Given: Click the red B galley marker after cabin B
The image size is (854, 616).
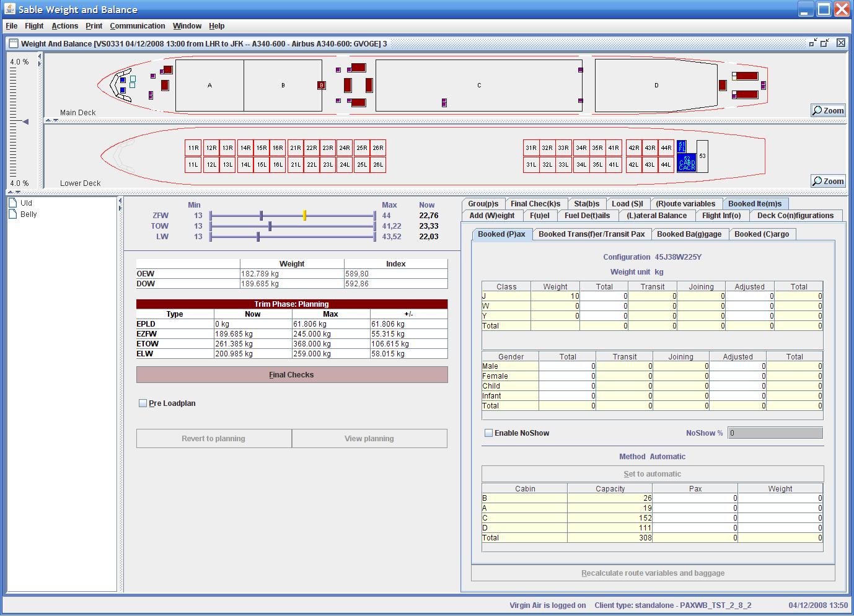Looking at the screenshot, I should pyautogui.click(x=321, y=85).
